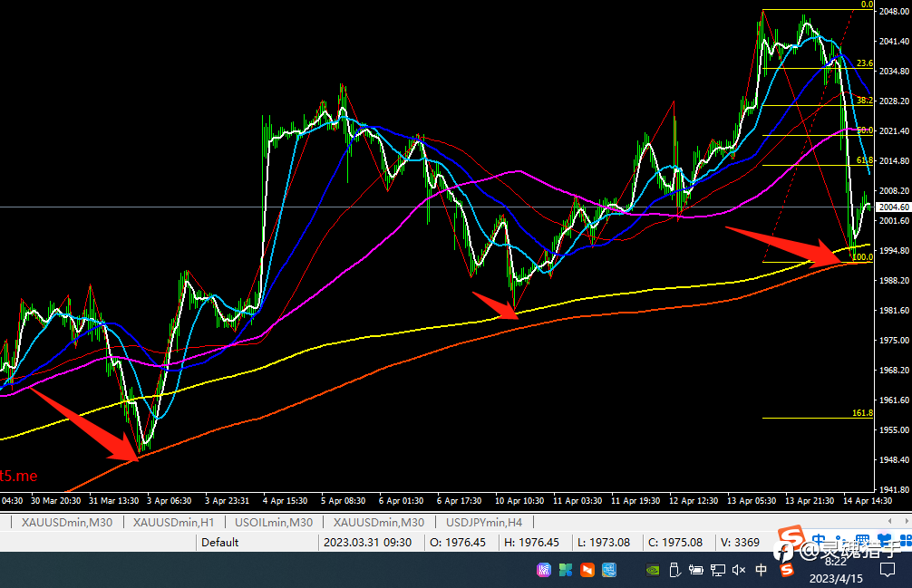Screen dimensions: 912x588
Task: Open the Default profile selector in the status bar
Action: click(x=220, y=542)
